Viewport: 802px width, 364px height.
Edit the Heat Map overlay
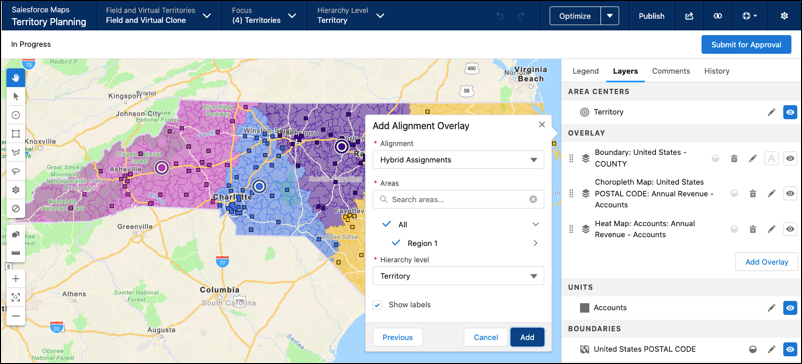click(x=771, y=229)
